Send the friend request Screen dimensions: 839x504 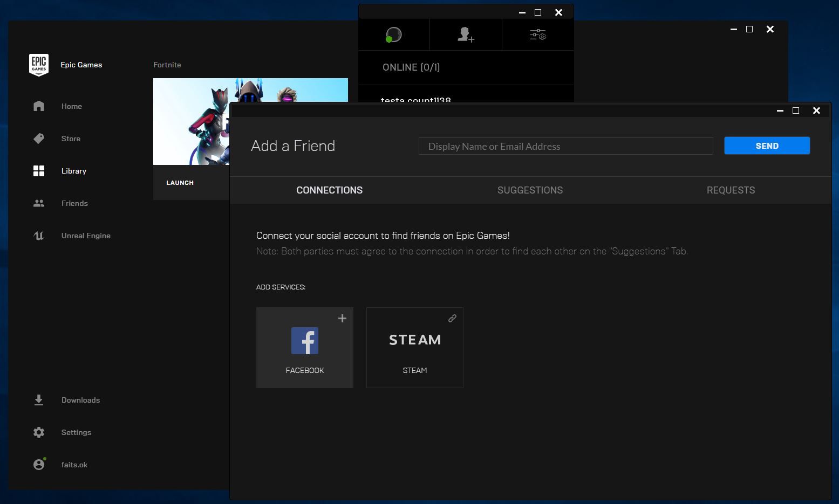point(767,146)
